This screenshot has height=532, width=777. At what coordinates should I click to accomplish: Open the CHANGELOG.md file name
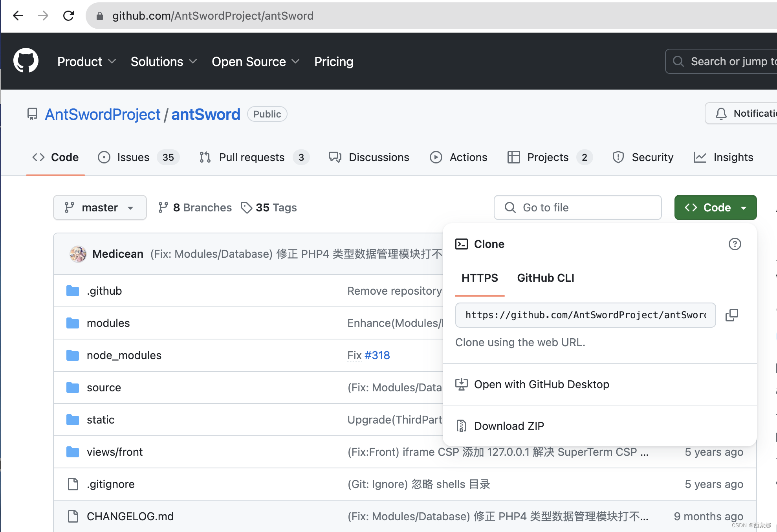[130, 516]
